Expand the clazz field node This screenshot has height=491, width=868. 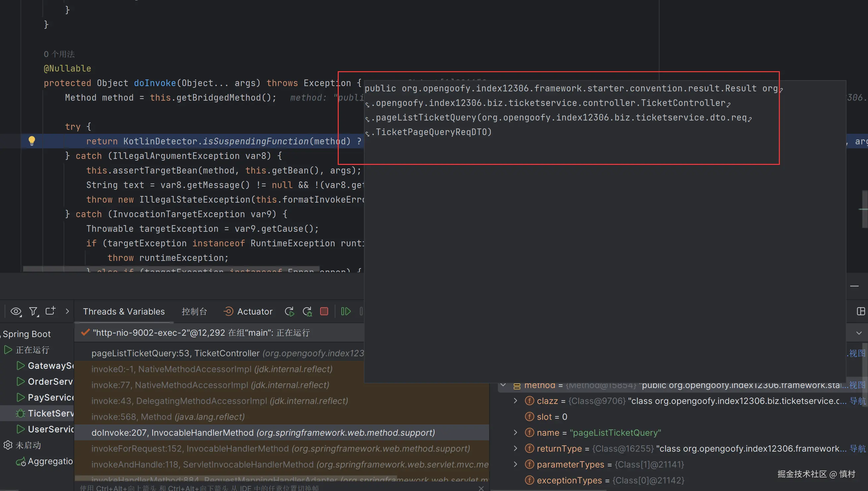click(515, 401)
